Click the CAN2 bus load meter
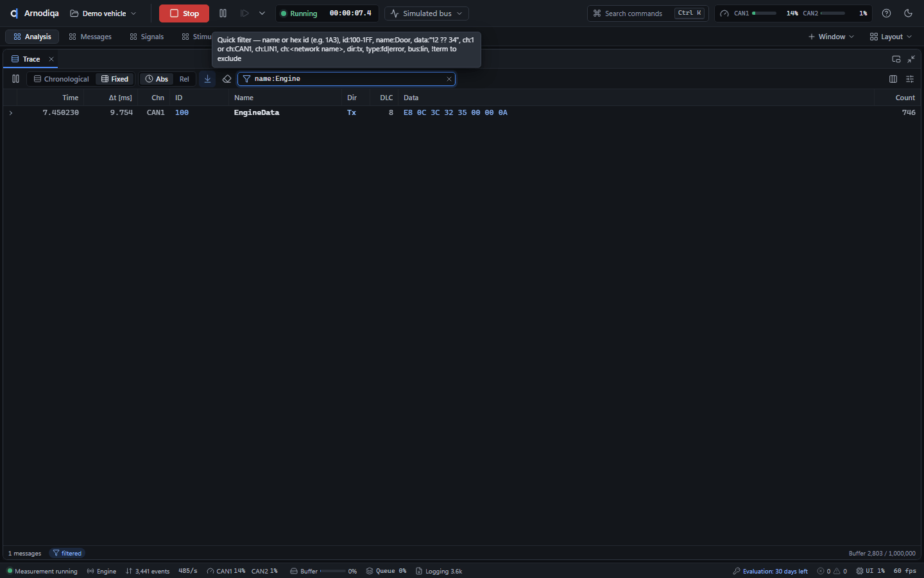The height and width of the screenshot is (578, 924). pos(835,13)
